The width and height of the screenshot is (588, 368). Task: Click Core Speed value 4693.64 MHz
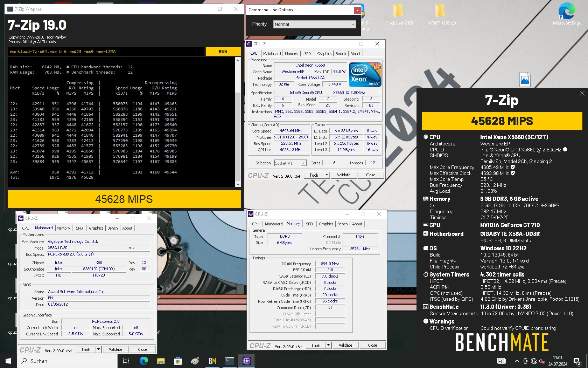click(x=291, y=131)
